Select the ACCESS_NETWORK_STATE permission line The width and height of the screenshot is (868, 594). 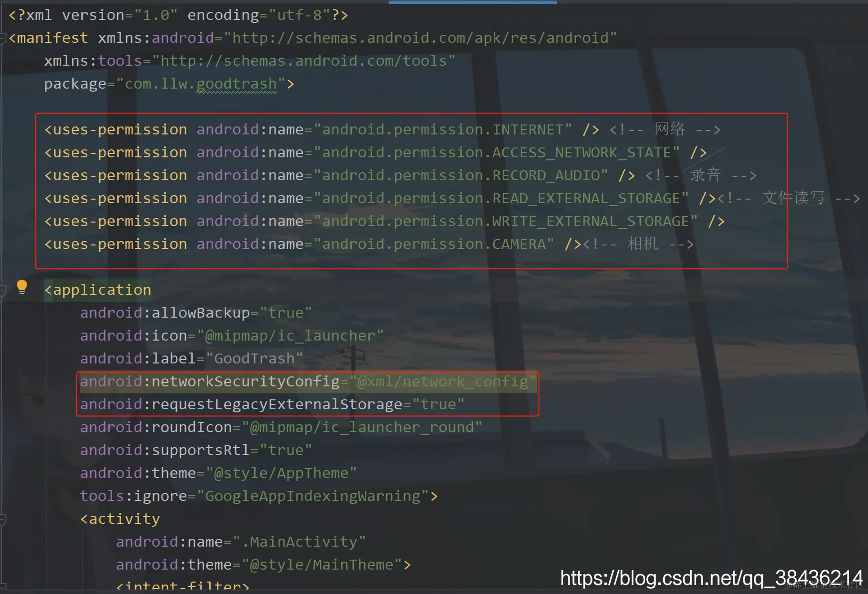[376, 152]
